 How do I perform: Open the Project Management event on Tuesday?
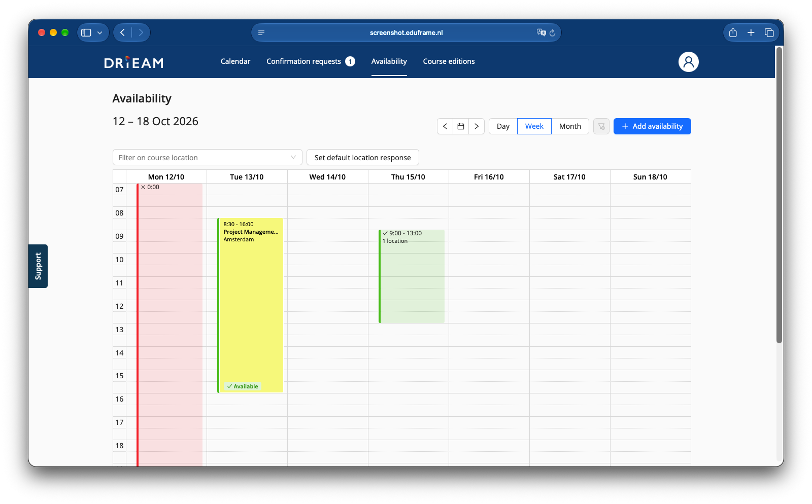point(250,305)
